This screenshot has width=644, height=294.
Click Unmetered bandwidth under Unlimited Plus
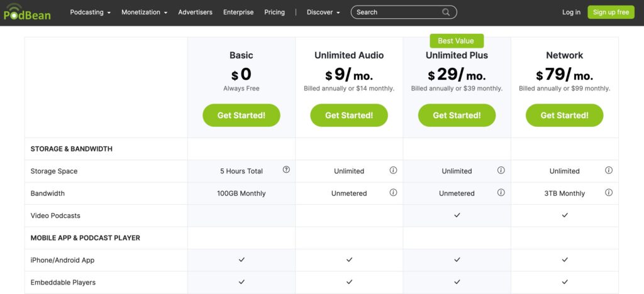coord(457,193)
